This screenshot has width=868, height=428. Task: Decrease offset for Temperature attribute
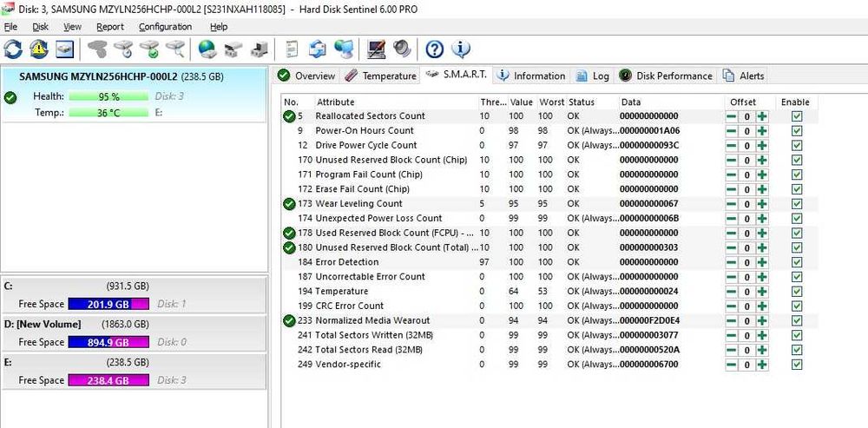click(x=731, y=292)
